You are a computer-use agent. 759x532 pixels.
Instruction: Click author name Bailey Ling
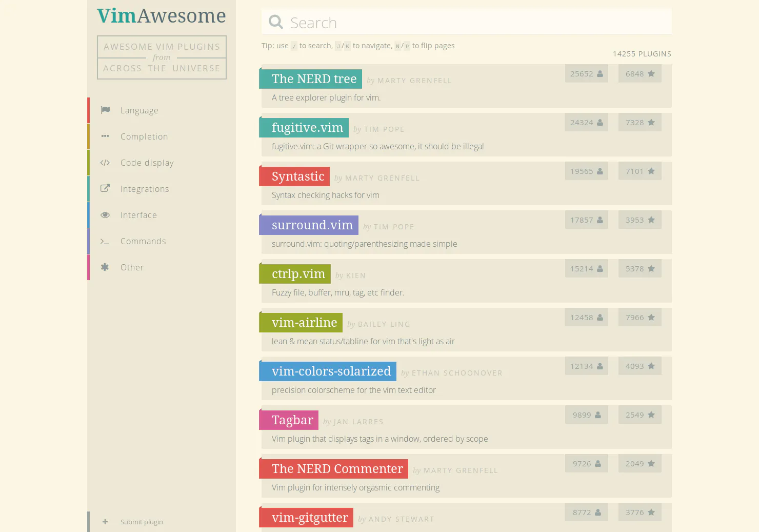coord(384,324)
